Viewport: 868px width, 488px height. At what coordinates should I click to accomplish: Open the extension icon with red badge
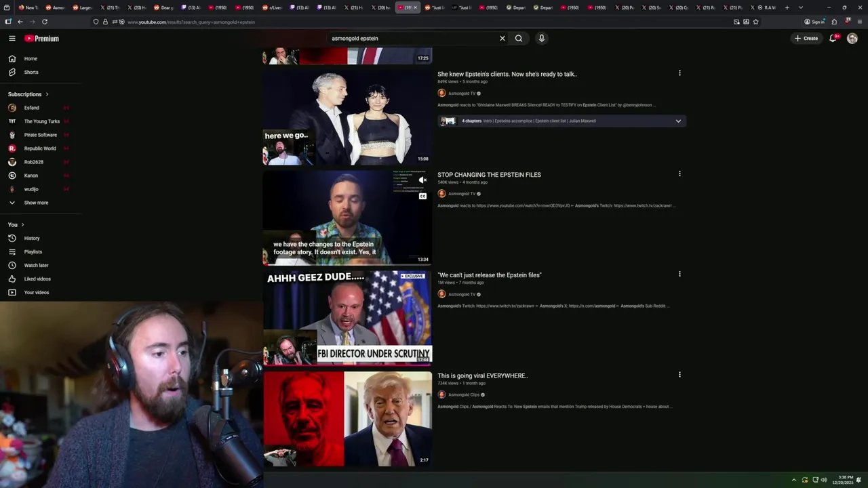click(848, 21)
